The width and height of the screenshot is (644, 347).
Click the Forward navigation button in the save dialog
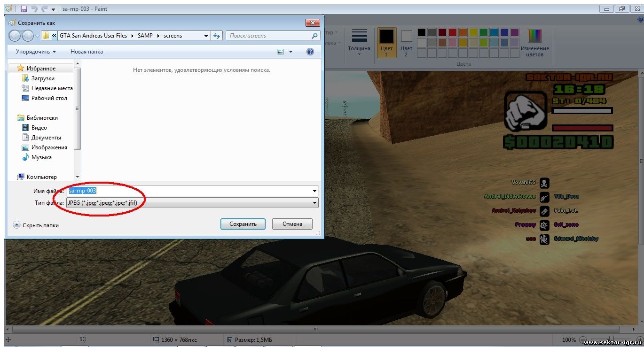[28, 36]
